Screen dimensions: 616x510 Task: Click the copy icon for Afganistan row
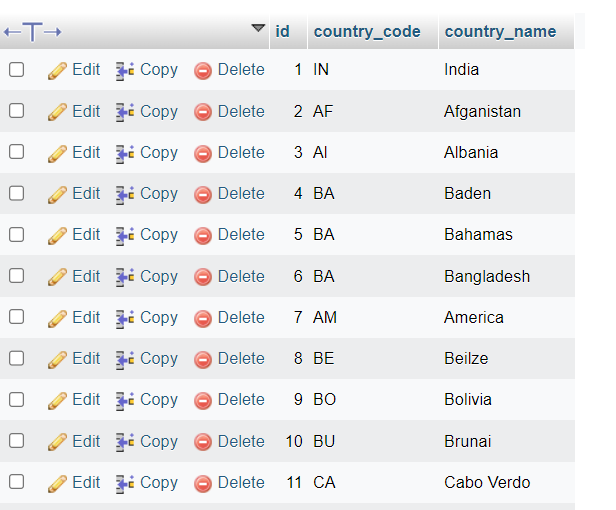(125, 112)
